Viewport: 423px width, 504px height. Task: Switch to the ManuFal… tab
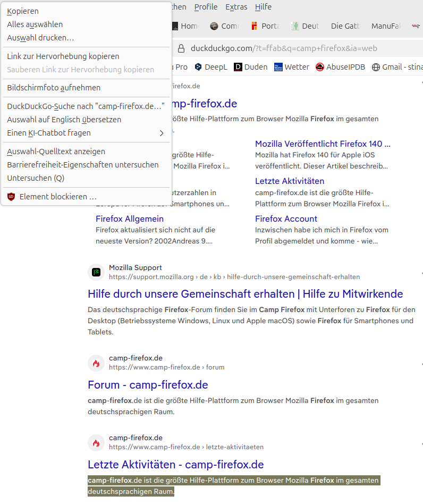tap(386, 26)
